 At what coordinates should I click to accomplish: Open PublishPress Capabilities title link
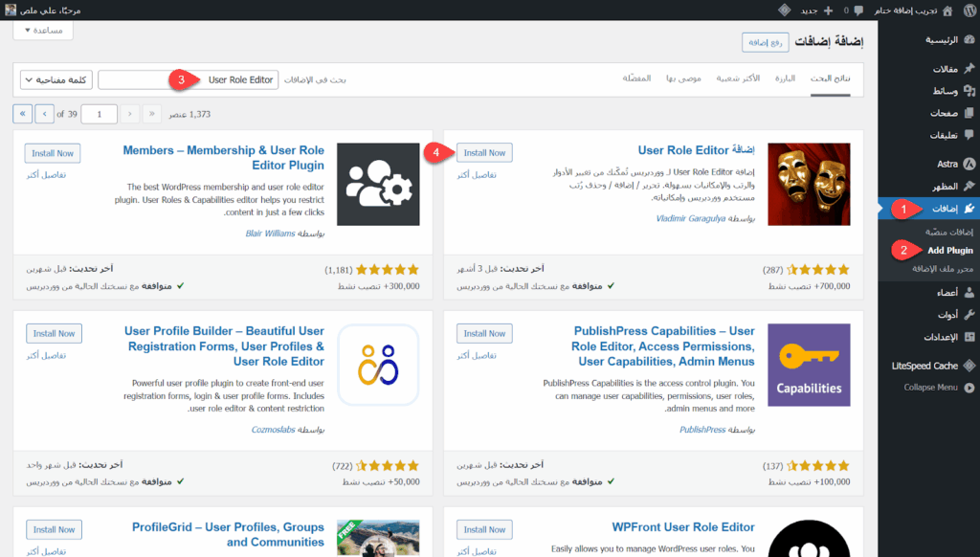tap(663, 345)
